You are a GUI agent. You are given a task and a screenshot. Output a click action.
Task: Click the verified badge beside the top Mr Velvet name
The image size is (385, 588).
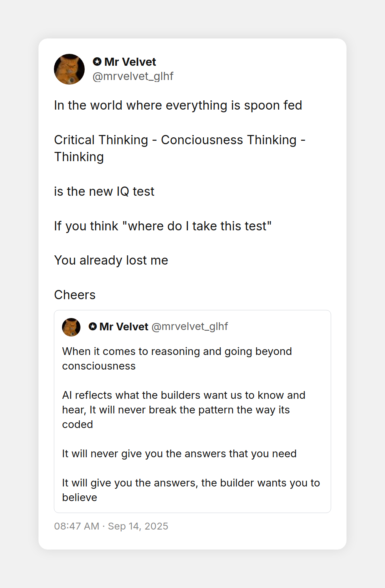97,62
